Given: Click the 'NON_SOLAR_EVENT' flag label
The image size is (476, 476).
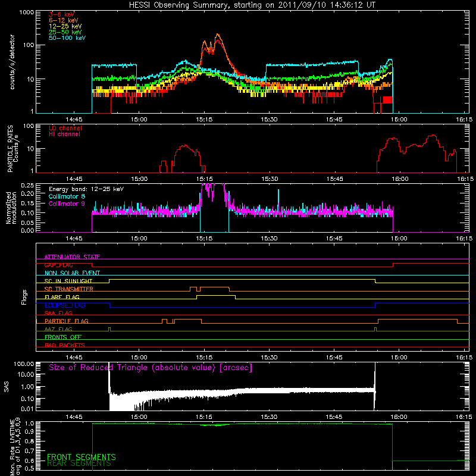Looking at the screenshot, I should pos(72,273).
